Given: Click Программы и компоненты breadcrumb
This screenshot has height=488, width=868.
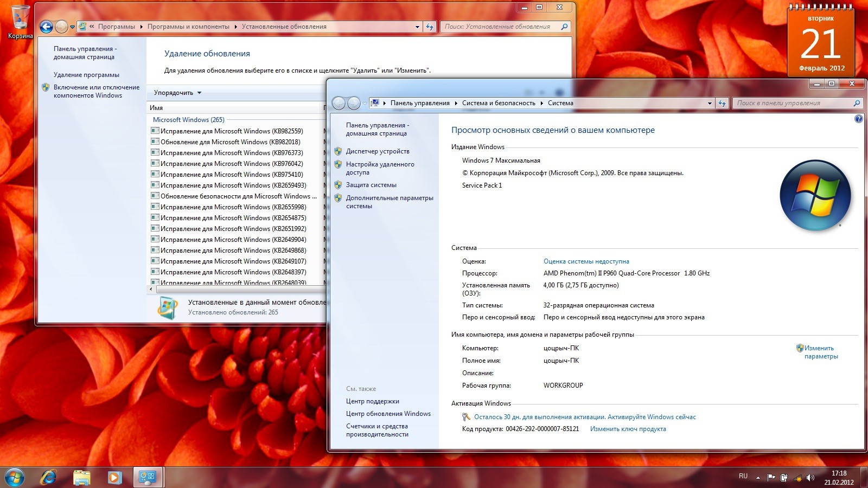Looking at the screenshot, I should pyautogui.click(x=188, y=27).
